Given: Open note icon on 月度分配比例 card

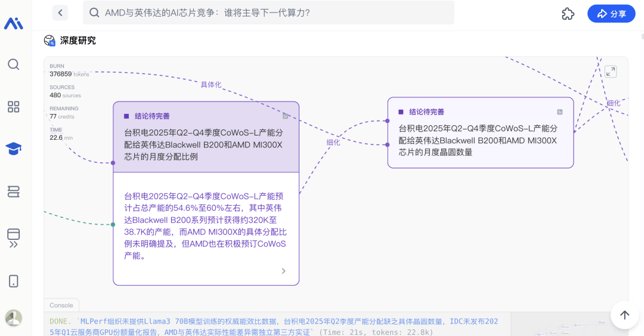Looking at the screenshot, I should click(286, 116).
